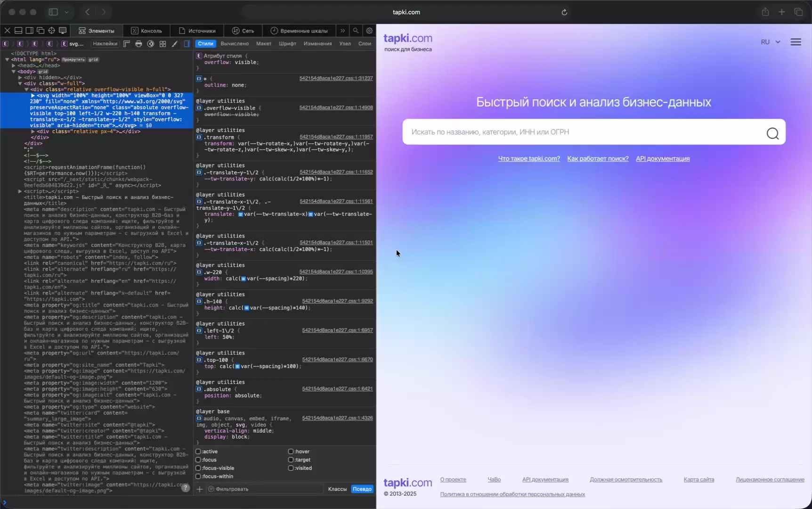This screenshot has width=812, height=509.
Task: Open Web Inspector settings gear
Action: [369, 31]
